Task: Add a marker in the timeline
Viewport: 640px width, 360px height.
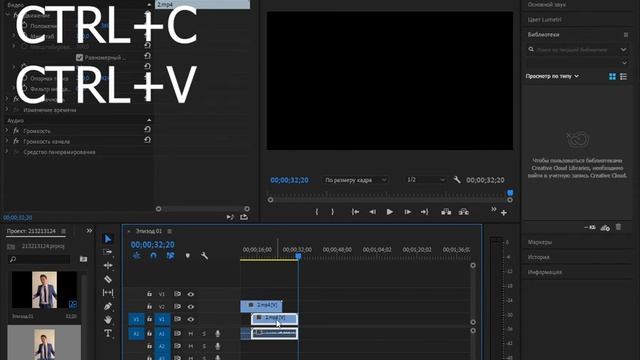Action: 188,256
